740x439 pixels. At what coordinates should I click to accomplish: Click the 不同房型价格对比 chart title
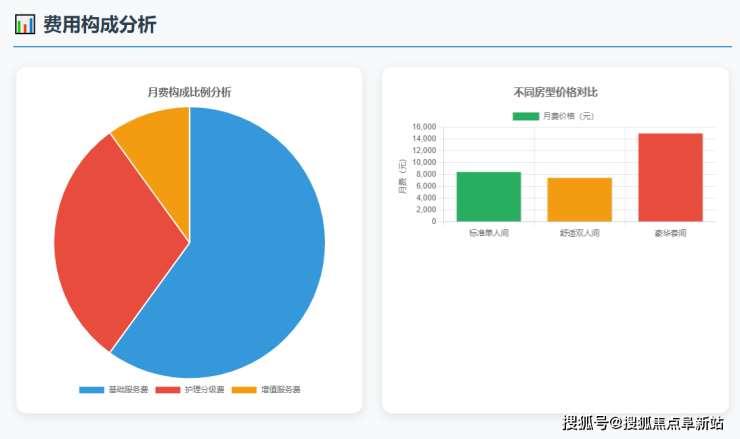tap(555, 92)
